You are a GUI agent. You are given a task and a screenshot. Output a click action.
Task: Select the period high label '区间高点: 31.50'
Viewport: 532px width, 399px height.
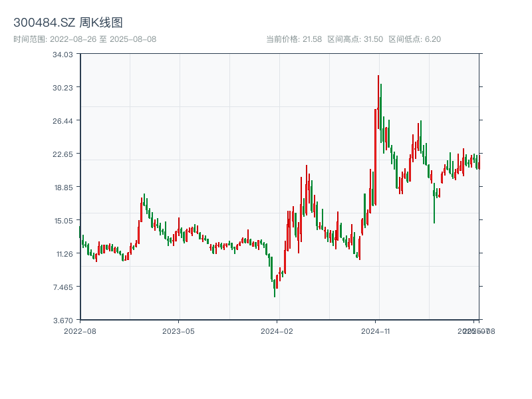point(355,39)
